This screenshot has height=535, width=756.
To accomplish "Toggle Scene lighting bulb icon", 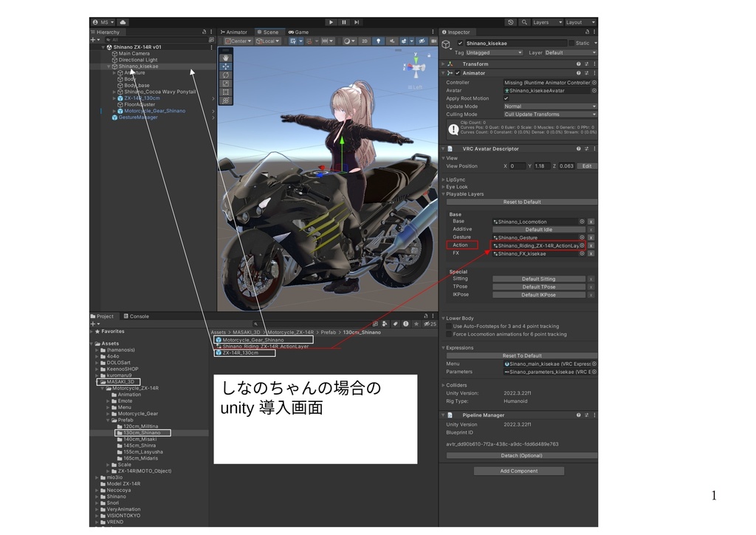I will [379, 41].
